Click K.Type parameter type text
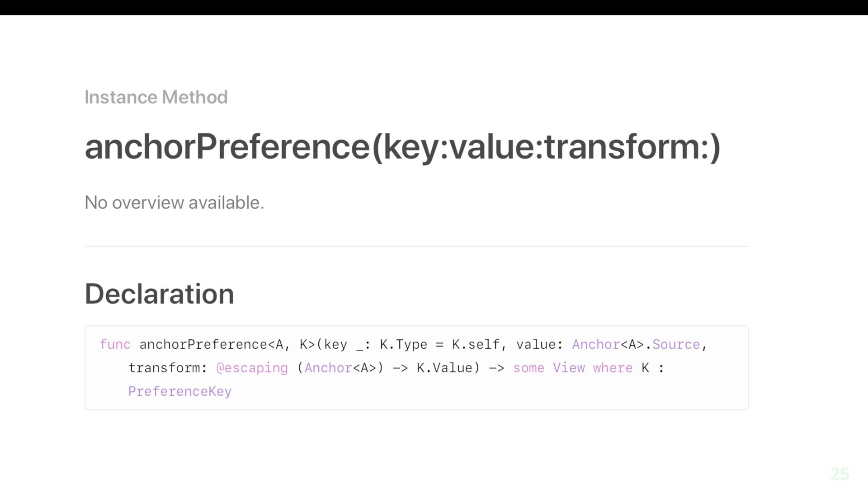Image resolution: width=868 pixels, height=488 pixels. 403,345
